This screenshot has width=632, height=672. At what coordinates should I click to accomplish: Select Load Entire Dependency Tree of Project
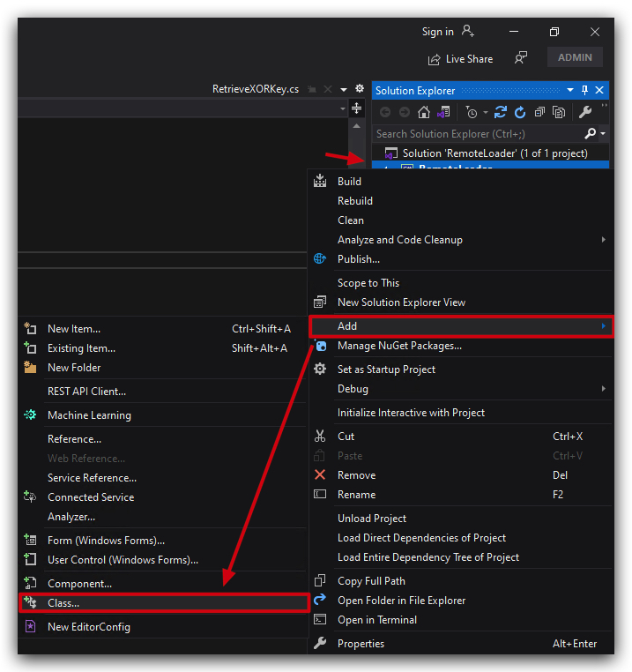461,557
